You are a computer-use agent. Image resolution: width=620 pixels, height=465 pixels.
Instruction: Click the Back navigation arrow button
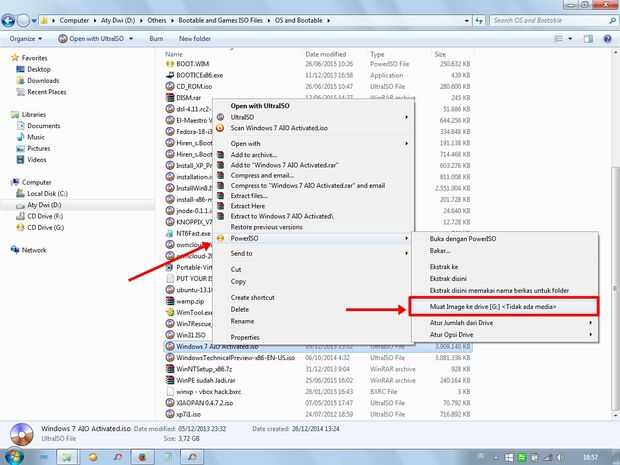[8, 21]
